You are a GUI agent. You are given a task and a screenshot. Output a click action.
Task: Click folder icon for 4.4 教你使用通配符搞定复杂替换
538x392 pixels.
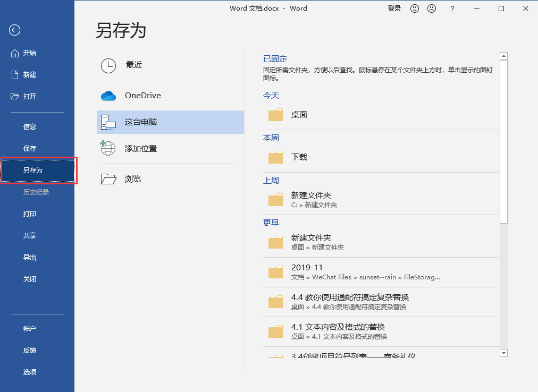pos(275,302)
